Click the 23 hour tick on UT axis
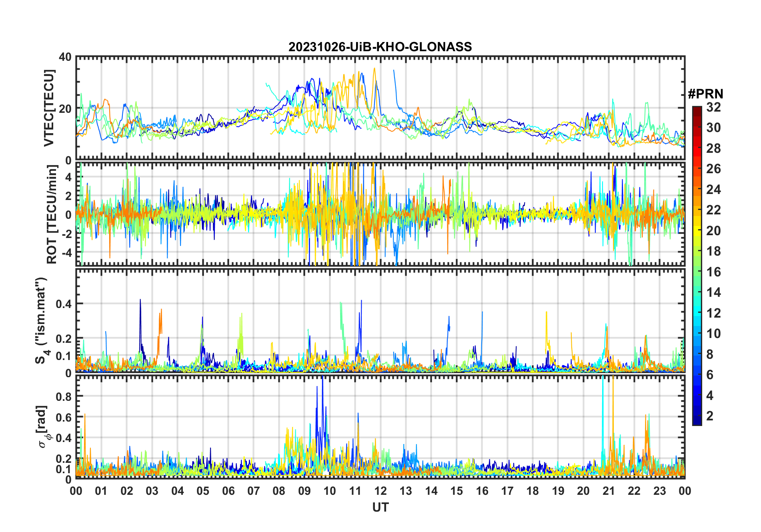The height and width of the screenshot is (532, 761). (x=659, y=491)
